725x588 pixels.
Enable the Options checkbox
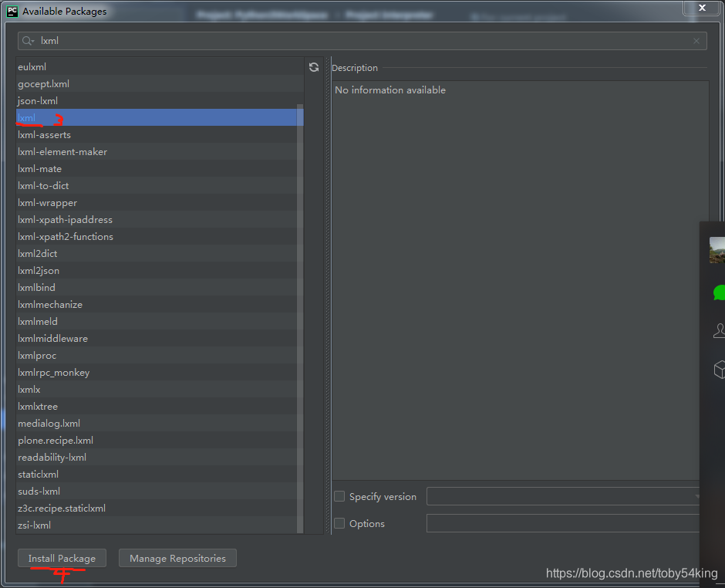[339, 523]
